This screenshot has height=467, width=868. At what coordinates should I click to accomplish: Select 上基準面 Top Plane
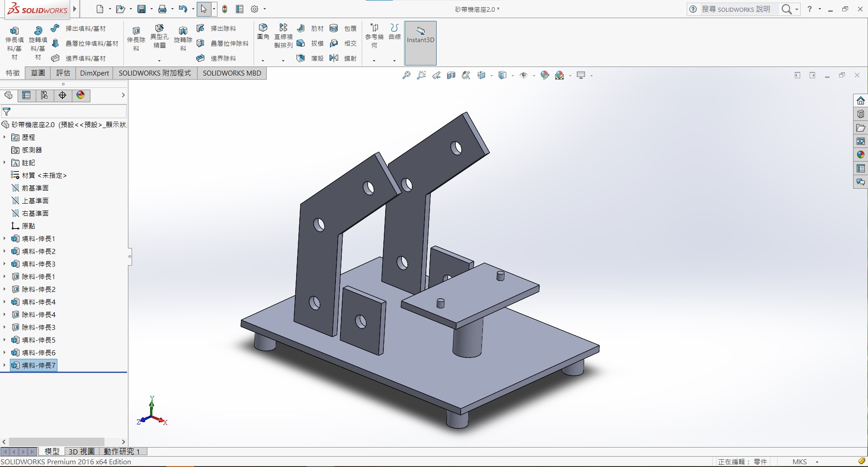click(30, 200)
